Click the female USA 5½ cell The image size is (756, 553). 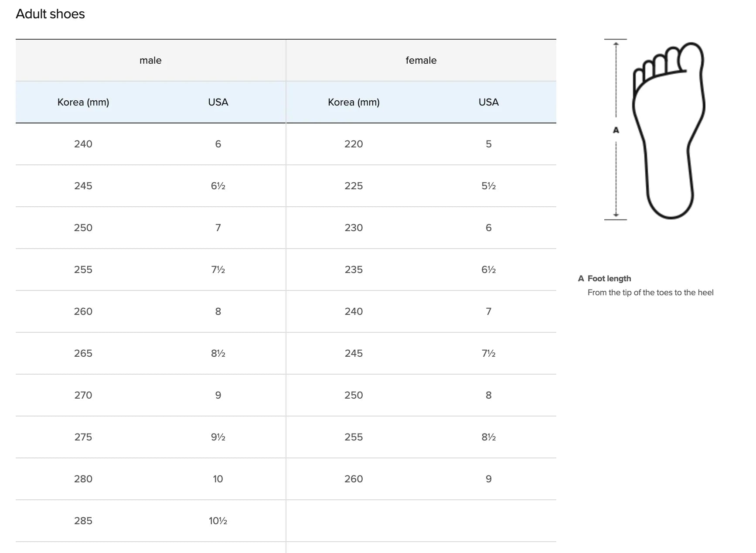click(x=488, y=186)
